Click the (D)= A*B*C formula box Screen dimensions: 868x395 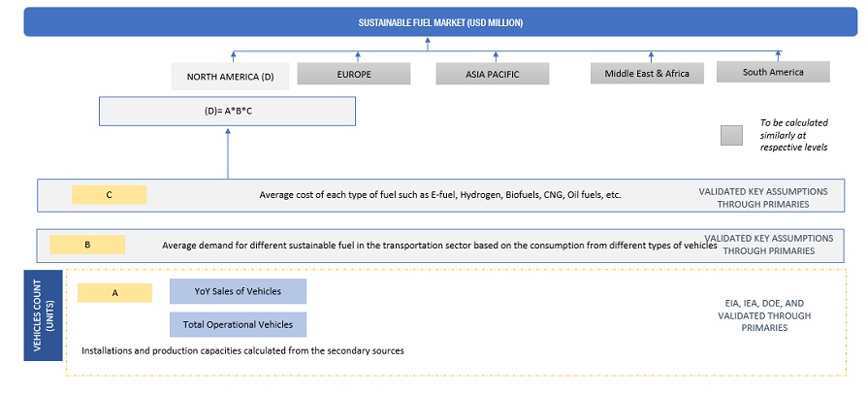[x=228, y=110]
